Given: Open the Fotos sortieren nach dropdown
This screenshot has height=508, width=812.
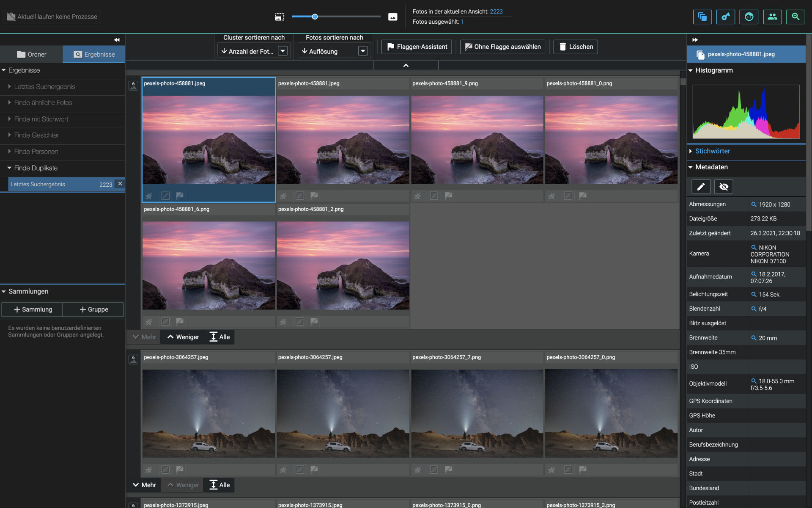Looking at the screenshot, I should tap(362, 51).
